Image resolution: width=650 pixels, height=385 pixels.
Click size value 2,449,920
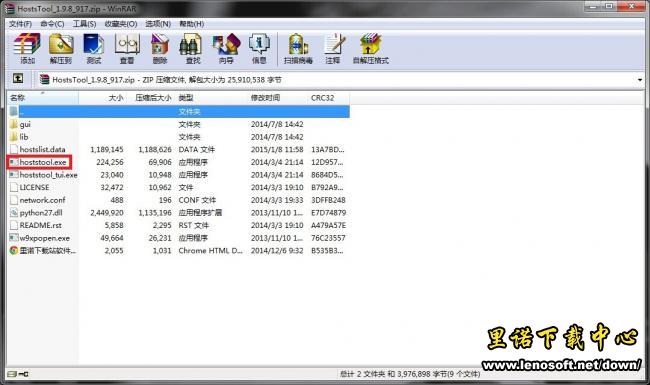[x=107, y=213]
